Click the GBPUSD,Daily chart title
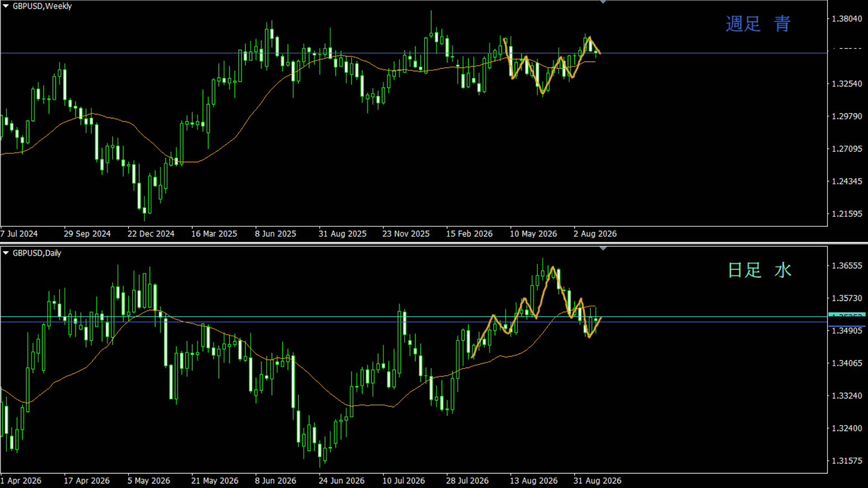This screenshot has width=868, height=488. (x=37, y=253)
